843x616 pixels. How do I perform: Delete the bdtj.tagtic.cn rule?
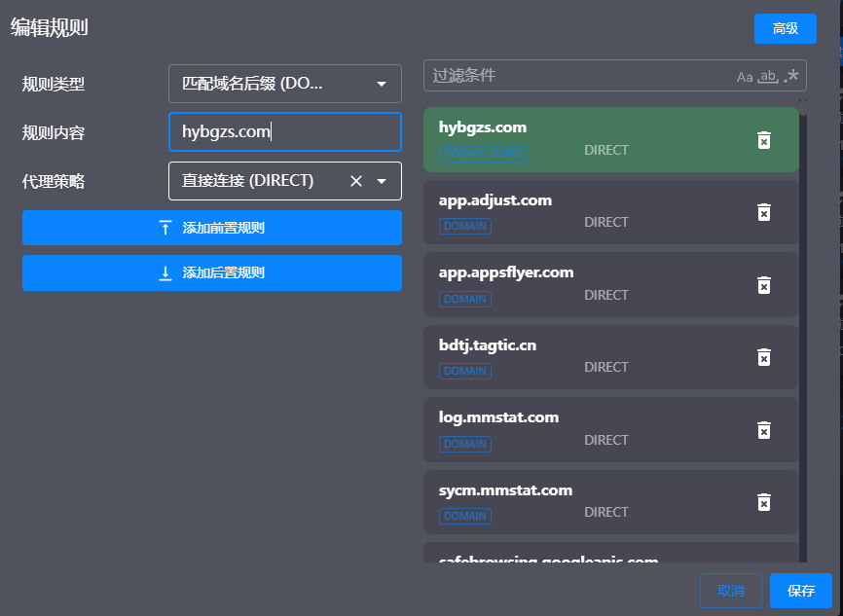764,357
